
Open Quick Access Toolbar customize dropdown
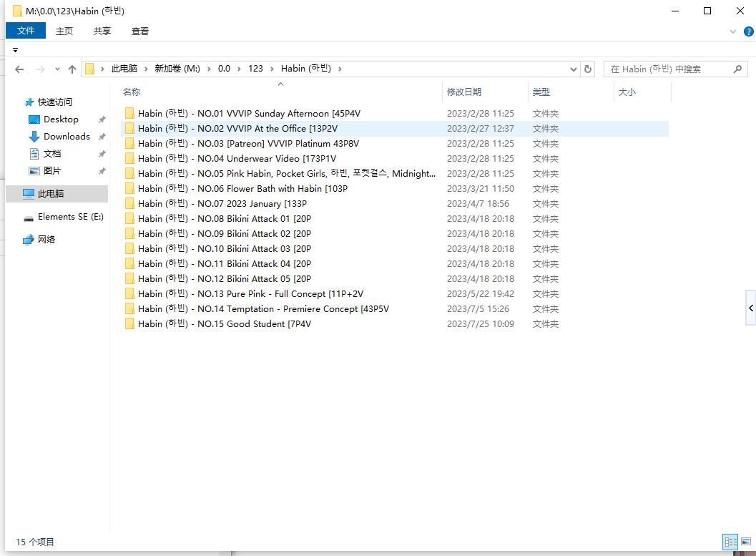click(x=16, y=49)
